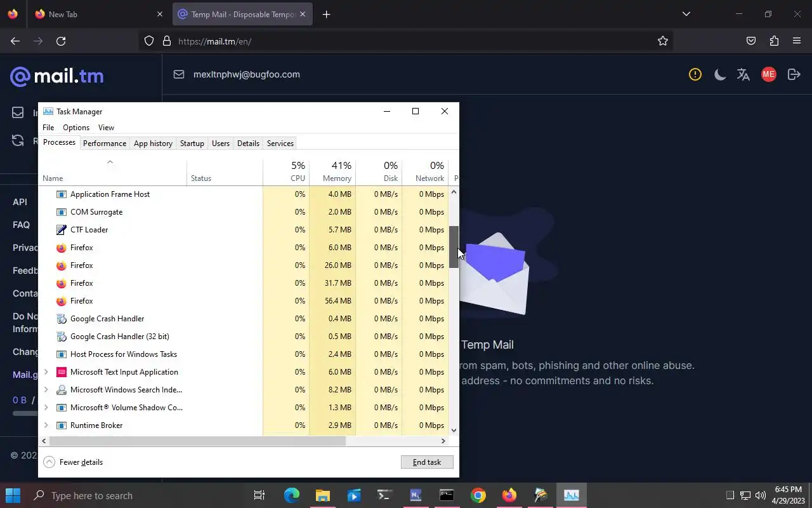Click the mail.tm warning alert icon
The image size is (812, 508).
click(695, 74)
